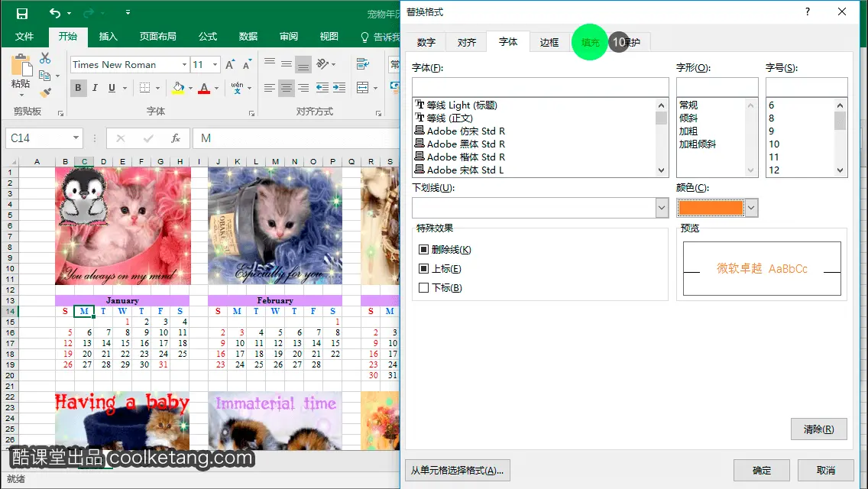The width and height of the screenshot is (868, 489).
Task: Click the 取消 button
Action: [826, 470]
